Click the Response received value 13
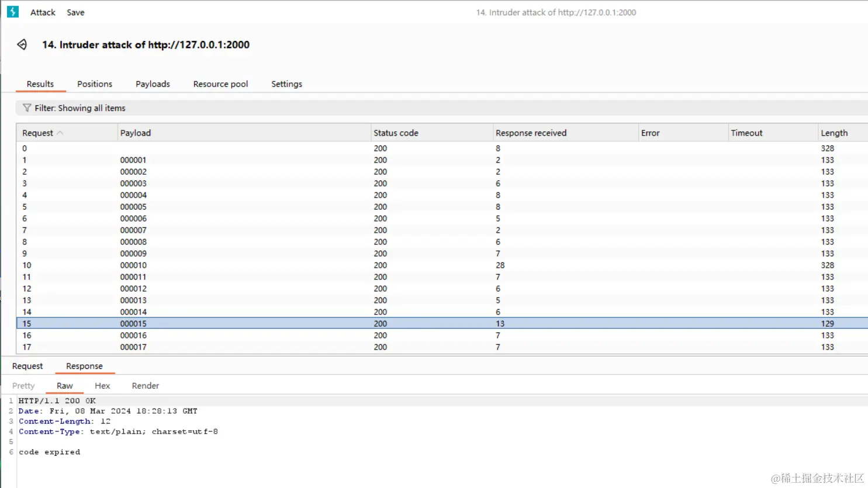The height and width of the screenshot is (488, 868). 500,324
